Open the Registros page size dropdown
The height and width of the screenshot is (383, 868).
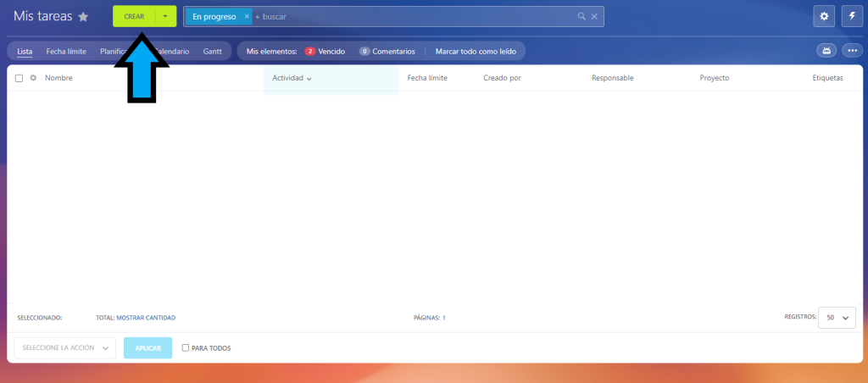pos(836,317)
